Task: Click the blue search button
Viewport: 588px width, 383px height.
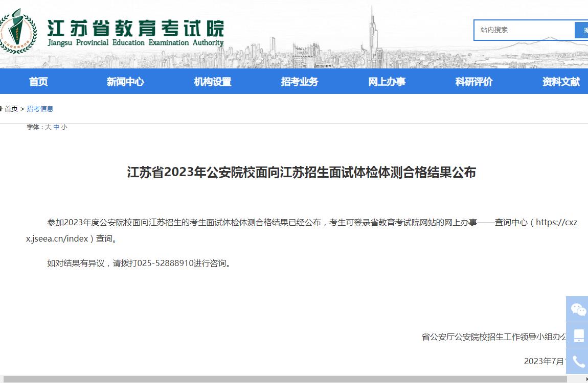Action: tap(582, 30)
